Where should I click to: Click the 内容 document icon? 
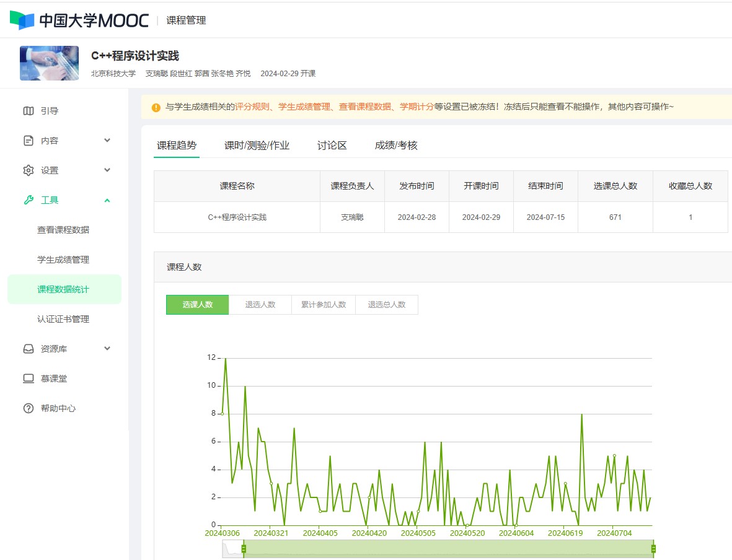(29, 141)
